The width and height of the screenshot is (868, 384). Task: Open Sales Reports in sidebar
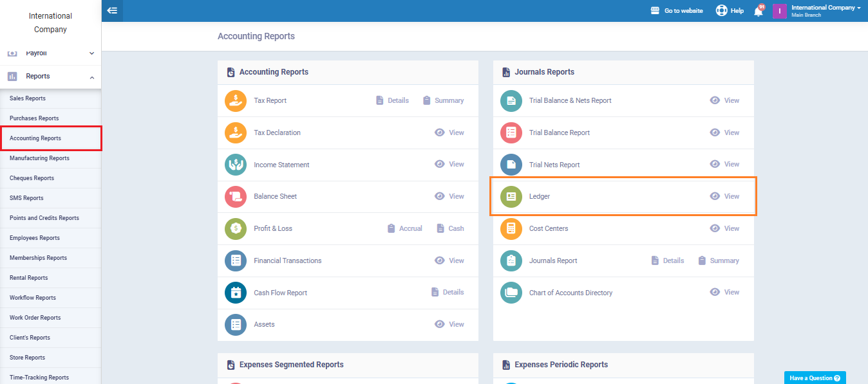[x=28, y=98]
